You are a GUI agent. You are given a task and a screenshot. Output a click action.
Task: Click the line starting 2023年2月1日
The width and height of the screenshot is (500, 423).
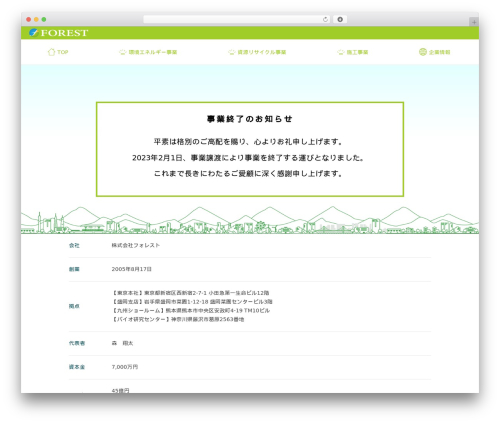[248, 158]
